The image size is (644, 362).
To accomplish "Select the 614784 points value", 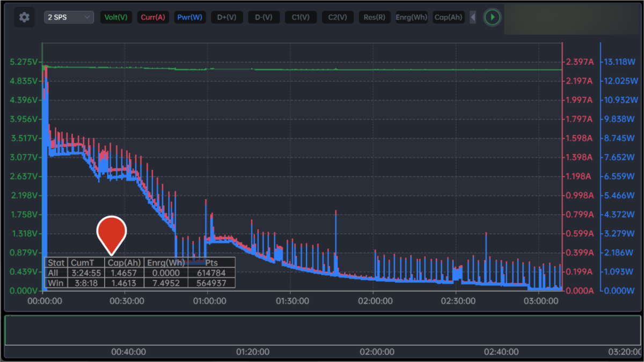I will tap(211, 272).
